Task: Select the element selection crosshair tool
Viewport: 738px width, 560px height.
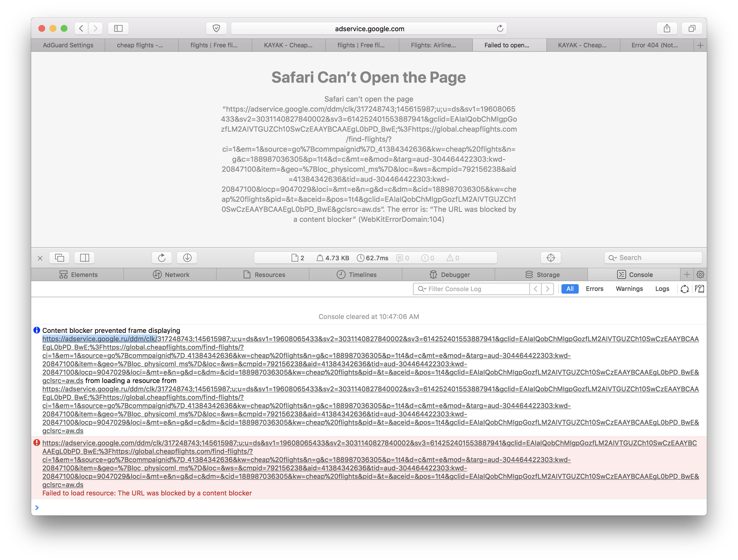Action: point(550,257)
